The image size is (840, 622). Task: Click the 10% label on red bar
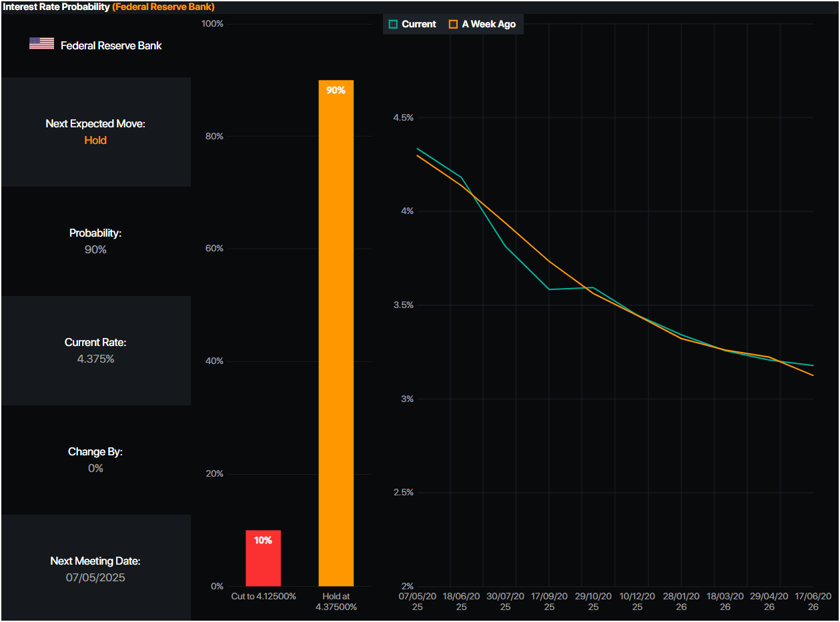[x=263, y=541]
